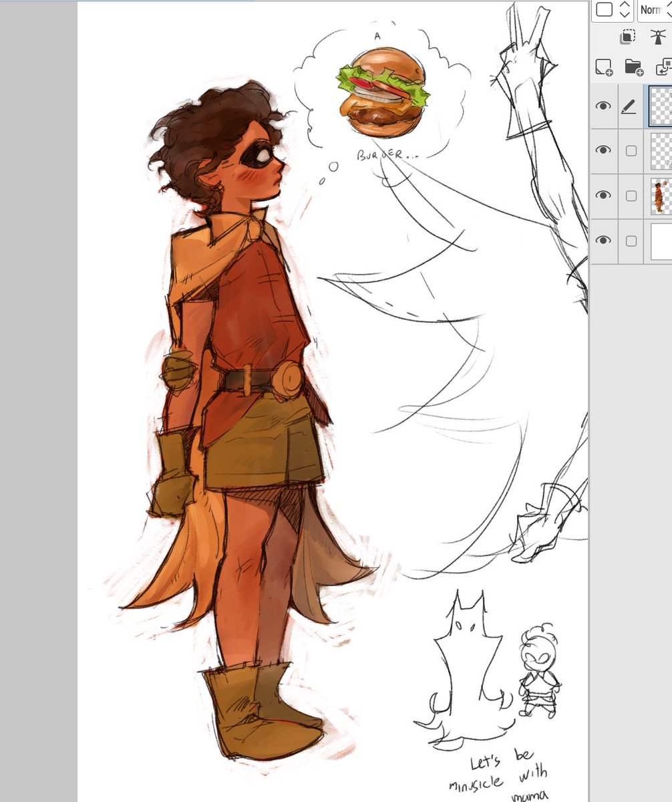Viewport: 672px width, 802px height.
Task: Click the Clip to Layer Below icon
Action: [x=627, y=38]
